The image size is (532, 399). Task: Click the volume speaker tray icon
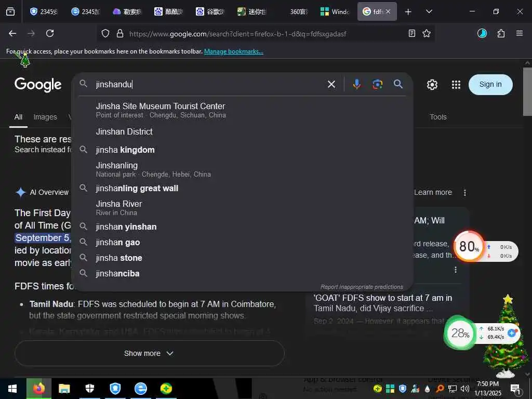point(464,388)
